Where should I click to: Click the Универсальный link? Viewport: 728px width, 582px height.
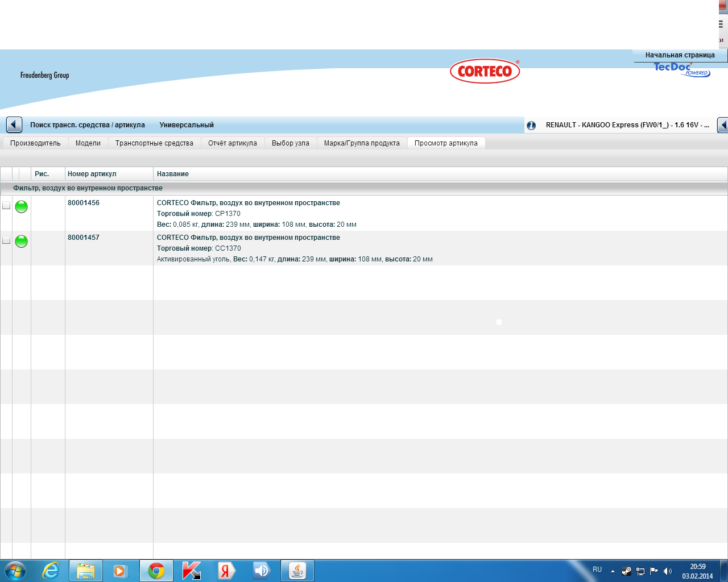187,125
